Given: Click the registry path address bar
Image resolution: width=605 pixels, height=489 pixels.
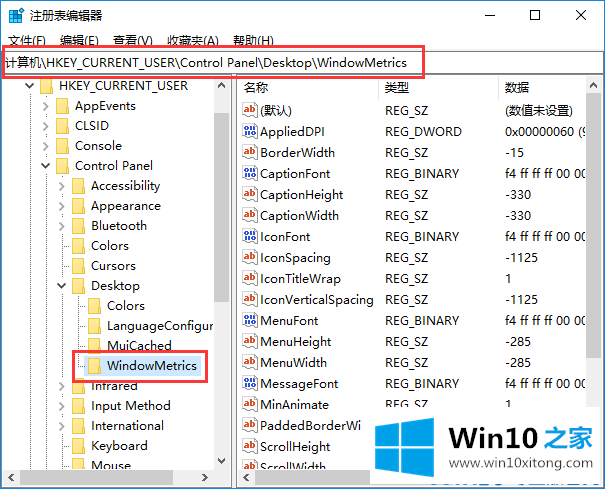Looking at the screenshot, I should click(x=300, y=63).
